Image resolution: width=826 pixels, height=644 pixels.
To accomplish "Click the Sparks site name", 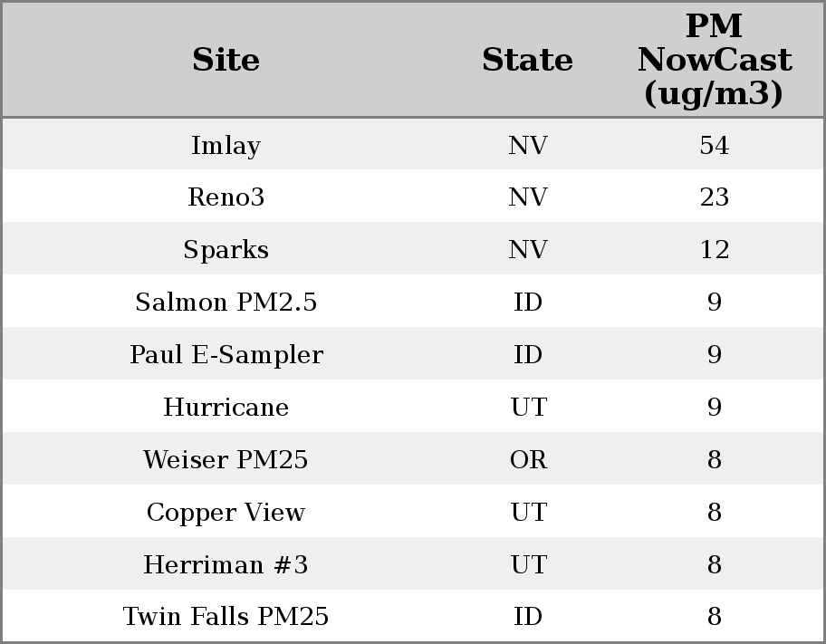I will point(226,250).
